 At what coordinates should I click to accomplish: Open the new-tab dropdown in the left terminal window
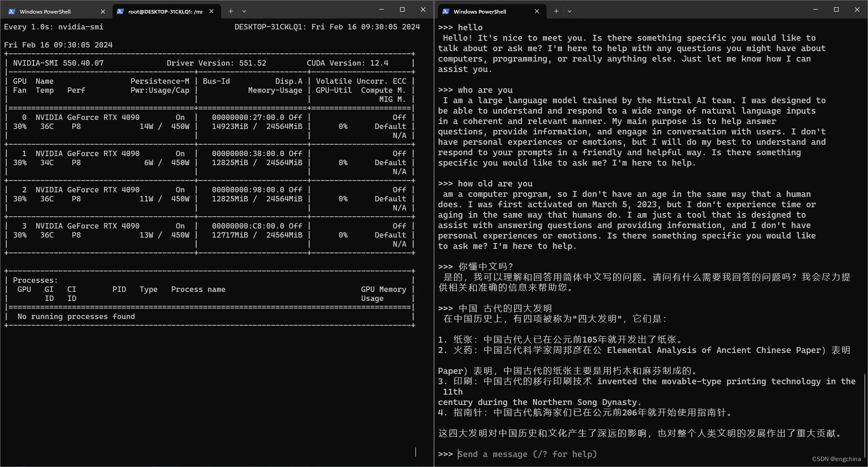click(244, 11)
